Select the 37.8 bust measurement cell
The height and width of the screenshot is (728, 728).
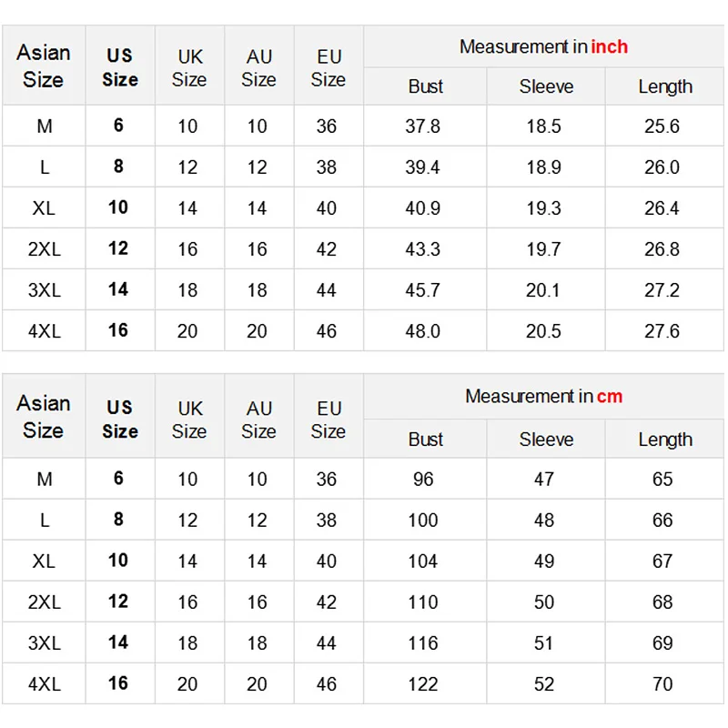(423, 126)
